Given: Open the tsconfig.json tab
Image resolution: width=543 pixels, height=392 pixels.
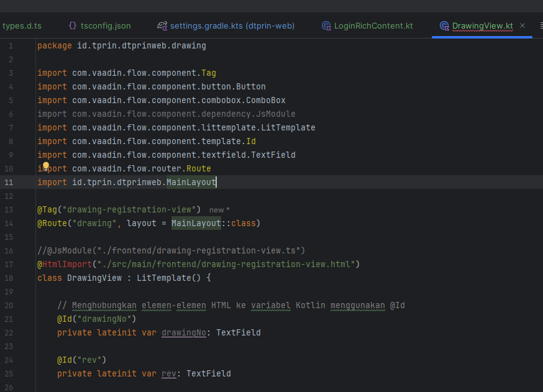Looking at the screenshot, I should 106,26.
